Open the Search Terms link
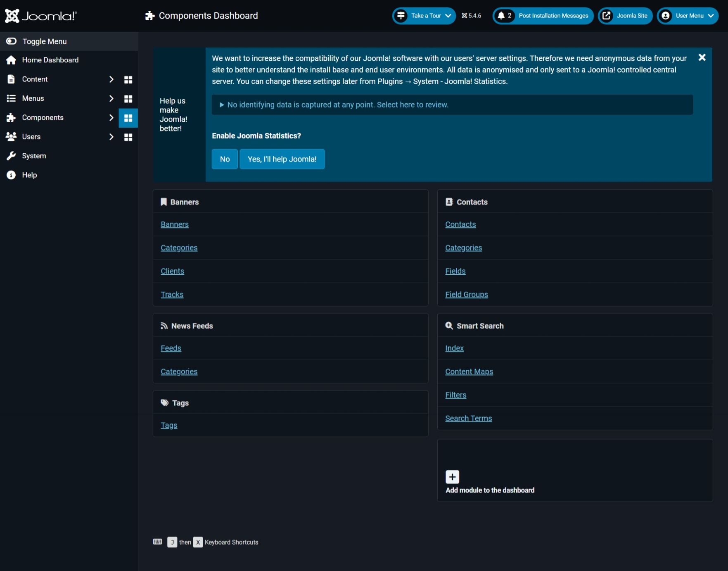Viewport: 728px width, 571px height. coord(469,419)
